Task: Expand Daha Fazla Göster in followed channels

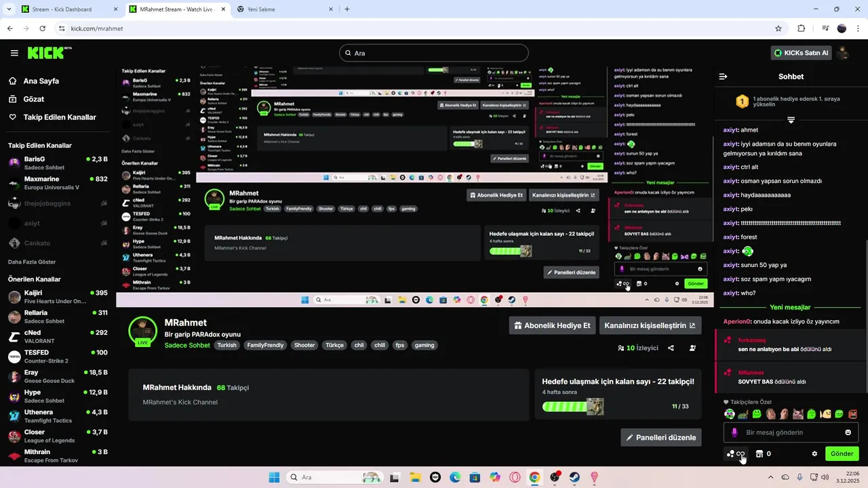Action: pyautogui.click(x=32, y=262)
